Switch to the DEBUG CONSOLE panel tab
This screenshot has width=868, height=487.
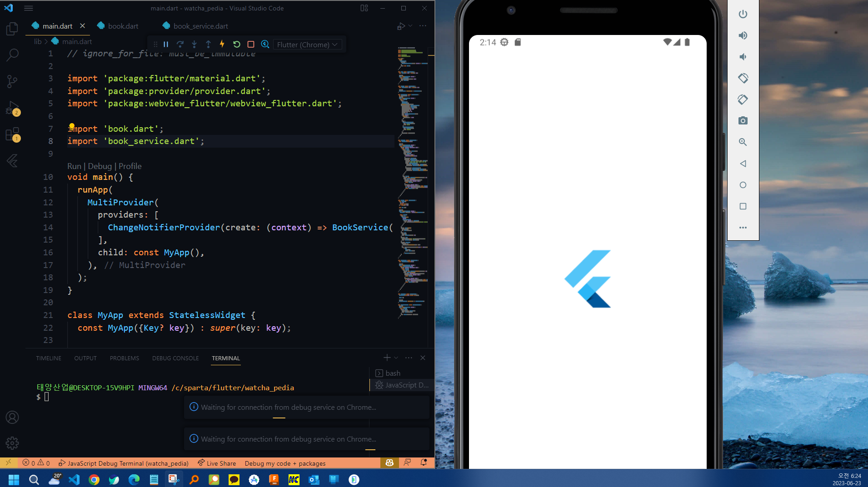[175, 358]
